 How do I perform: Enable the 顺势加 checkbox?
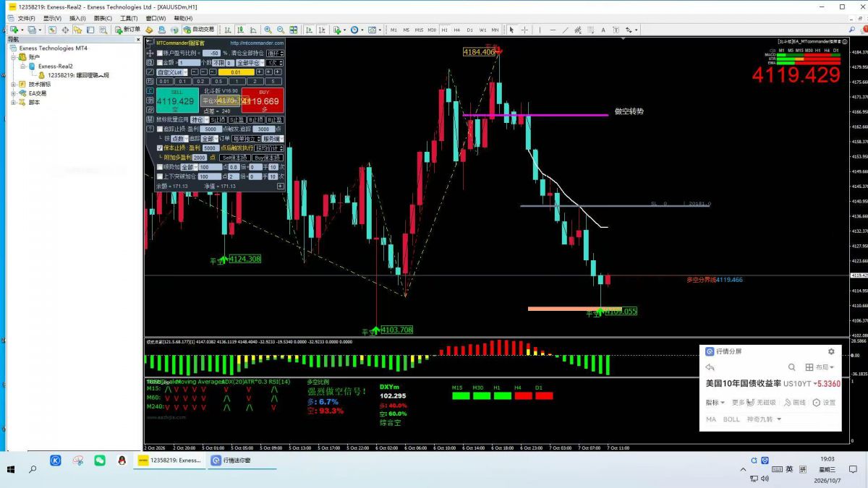(160, 167)
